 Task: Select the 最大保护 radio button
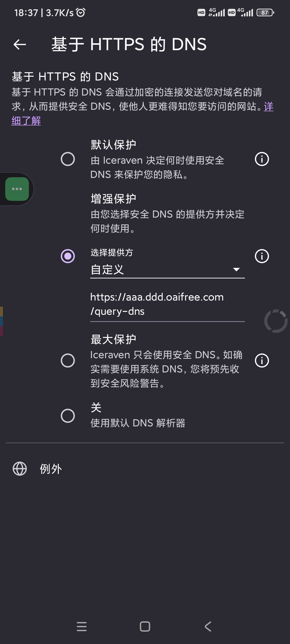pos(68,360)
